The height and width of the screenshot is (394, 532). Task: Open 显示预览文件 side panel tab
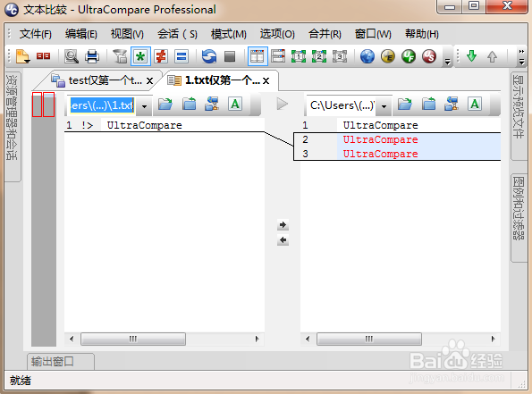point(519,116)
